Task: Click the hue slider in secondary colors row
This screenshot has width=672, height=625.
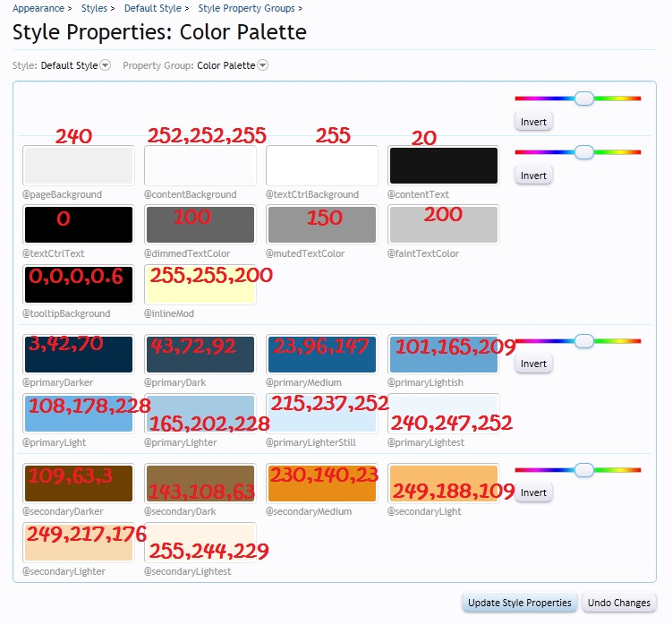Action: (584, 470)
